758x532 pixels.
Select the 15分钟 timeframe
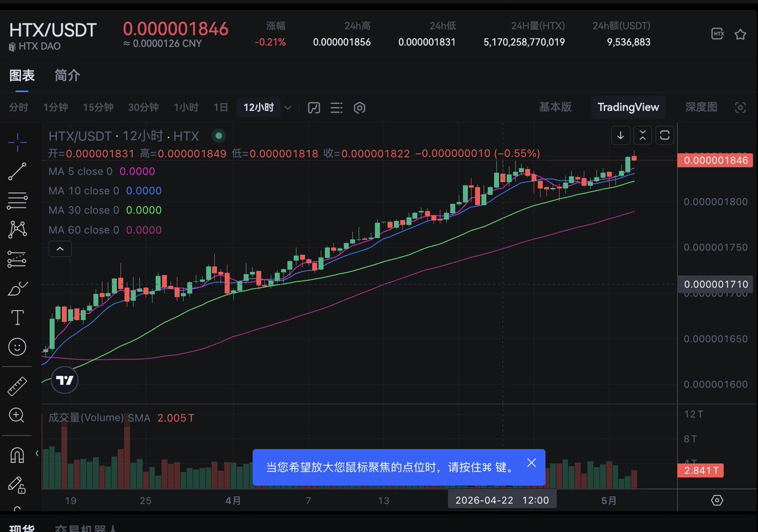98,107
